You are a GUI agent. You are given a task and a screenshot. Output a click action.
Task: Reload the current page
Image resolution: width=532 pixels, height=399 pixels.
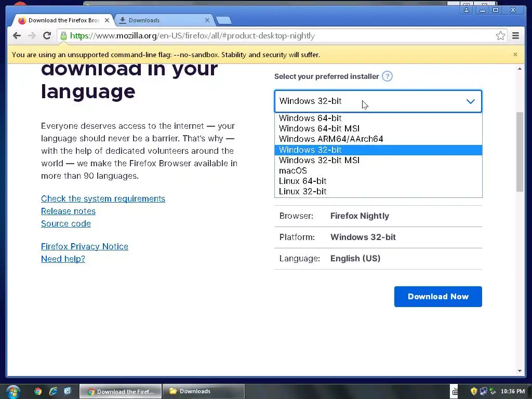(47, 36)
